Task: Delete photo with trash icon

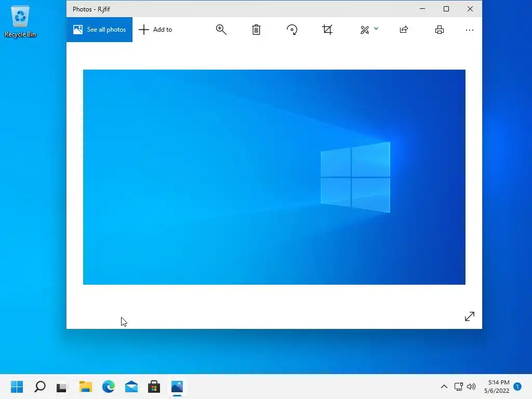Action: click(x=256, y=30)
